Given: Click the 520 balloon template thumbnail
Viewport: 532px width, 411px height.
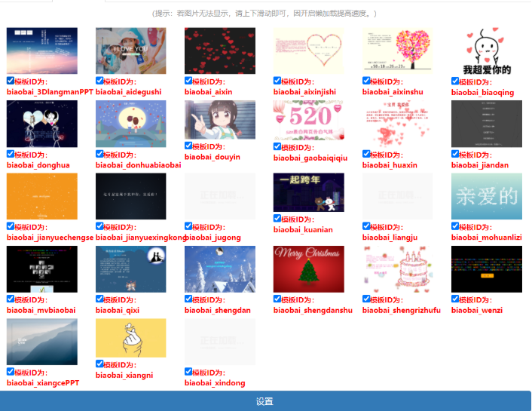Looking at the screenshot, I should tap(308, 120).
